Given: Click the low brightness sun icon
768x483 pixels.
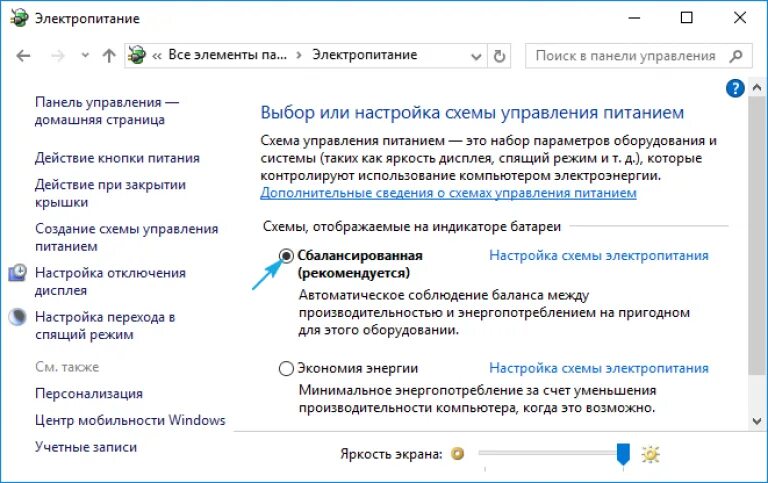Looking at the screenshot, I should 457,454.
